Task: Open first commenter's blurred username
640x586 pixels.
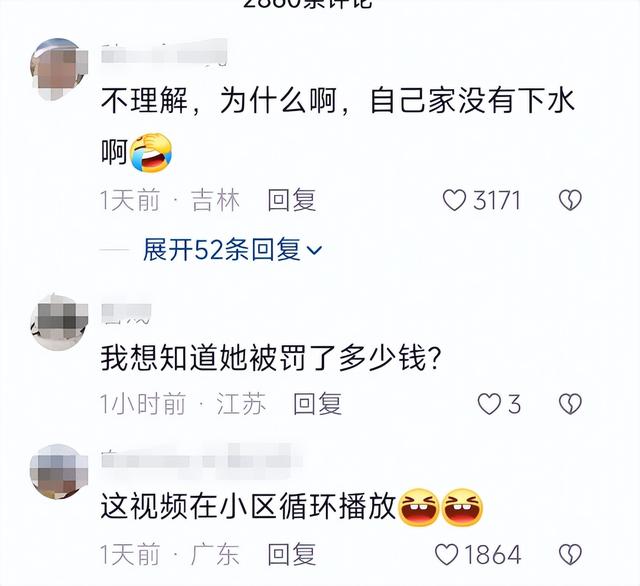Action: click(x=164, y=53)
